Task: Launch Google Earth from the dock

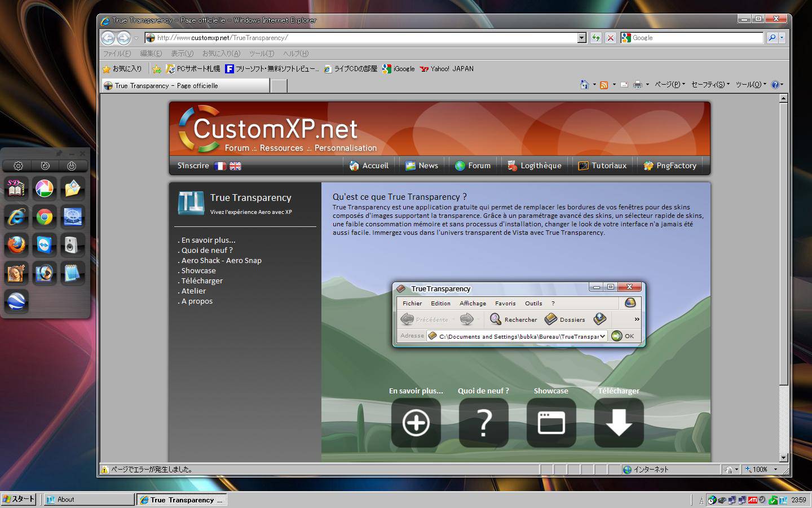Action: coord(16,301)
